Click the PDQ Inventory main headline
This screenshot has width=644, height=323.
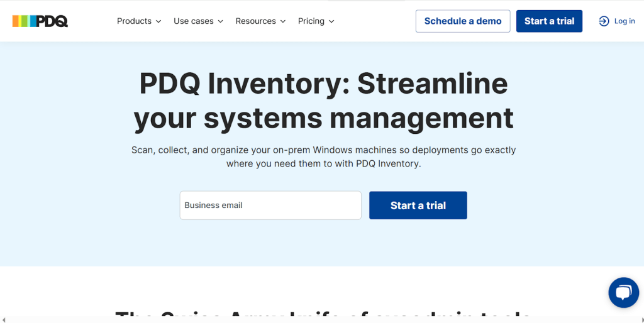(x=323, y=101)
